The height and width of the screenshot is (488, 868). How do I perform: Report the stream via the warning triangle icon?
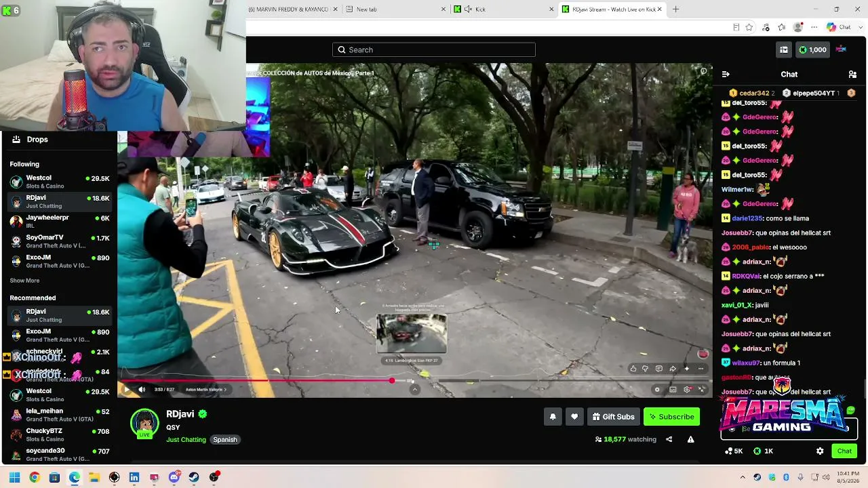point(690,439)
